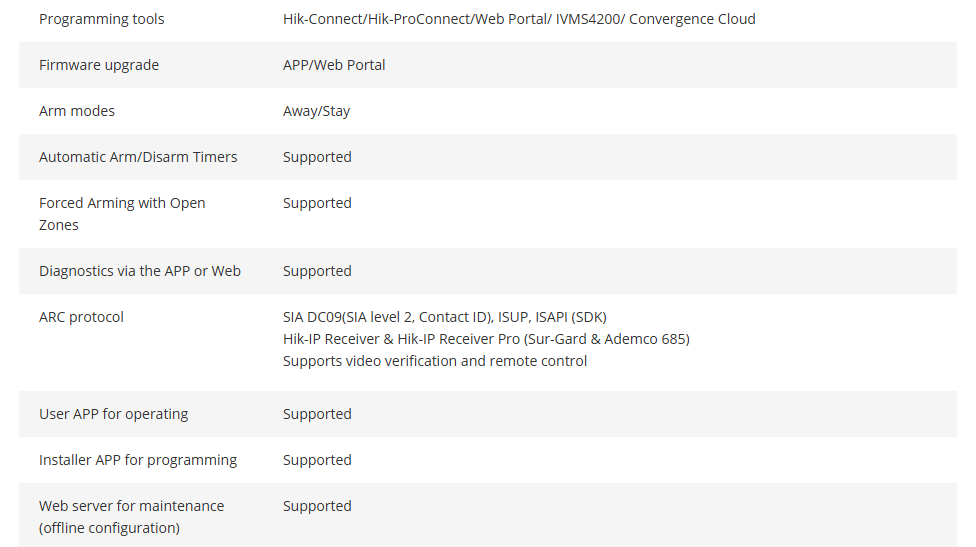
Task: Click Automatic Arm/Disarm Timers label
Action: point(138,157)
